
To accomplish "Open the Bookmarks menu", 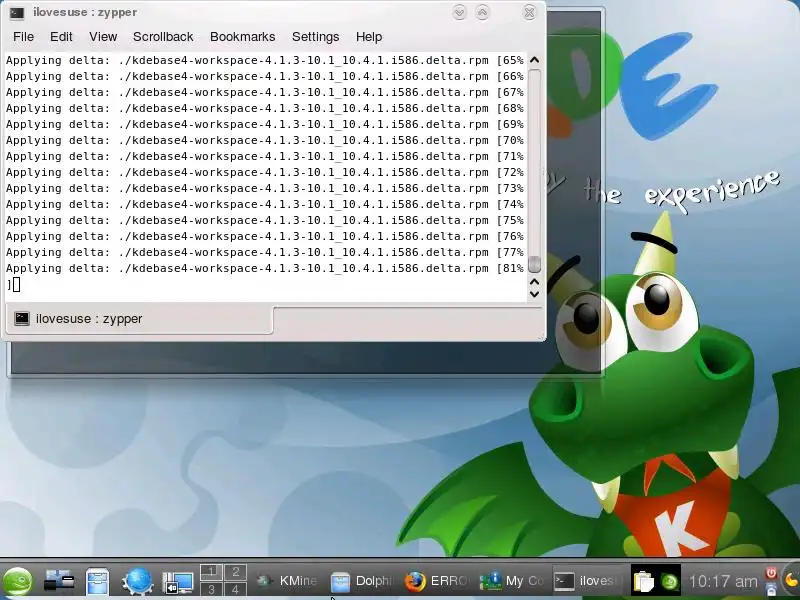I will pos(242,37).
